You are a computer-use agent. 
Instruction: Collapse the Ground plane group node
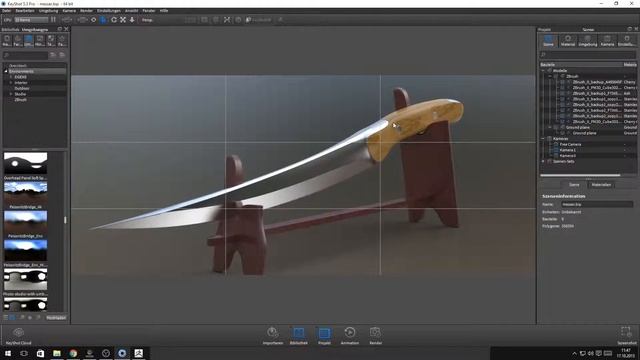(550, 127)
